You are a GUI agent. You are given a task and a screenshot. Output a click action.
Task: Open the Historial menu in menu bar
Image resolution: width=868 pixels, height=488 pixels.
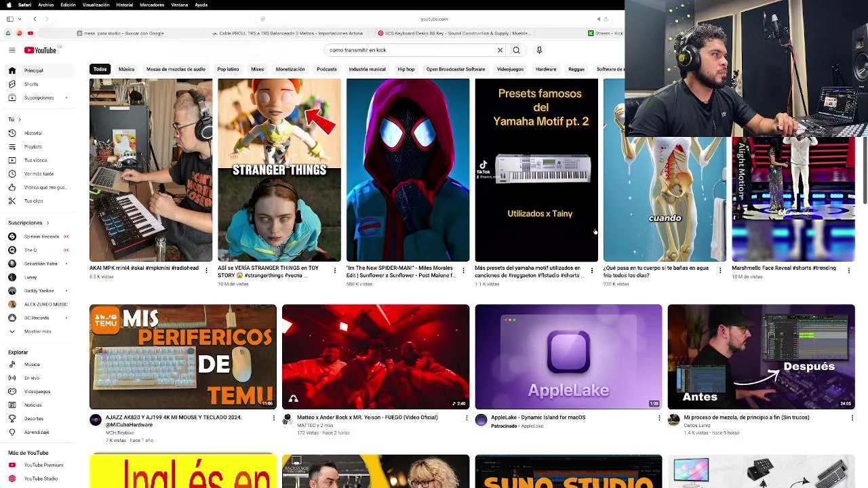pos(125,5)
